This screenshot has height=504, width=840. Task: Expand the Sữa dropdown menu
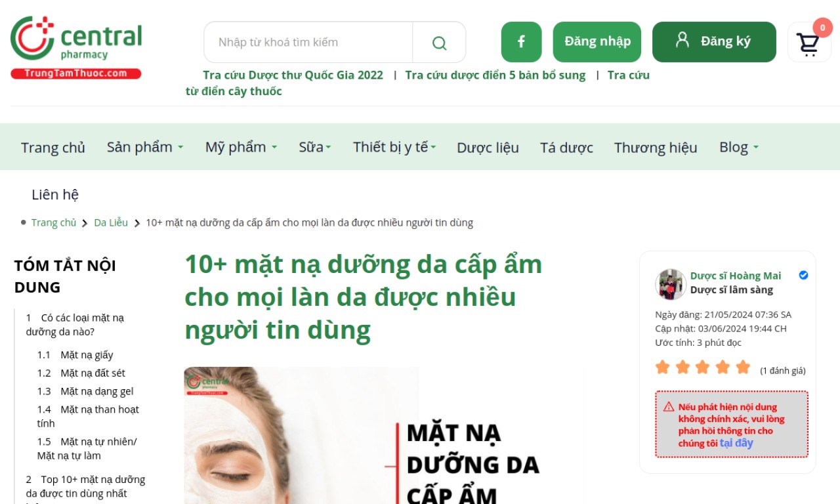tap(315, 147)
